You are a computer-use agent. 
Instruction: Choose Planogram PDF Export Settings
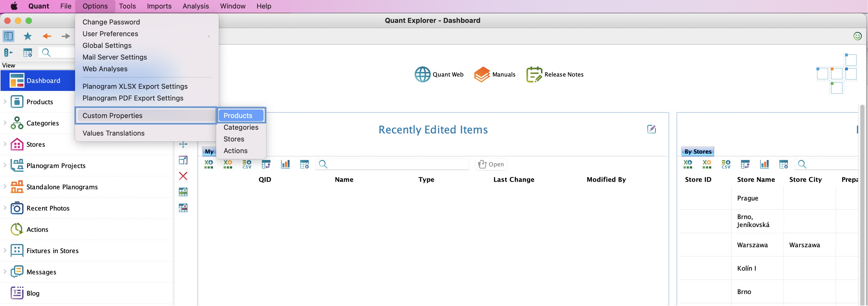133,98
